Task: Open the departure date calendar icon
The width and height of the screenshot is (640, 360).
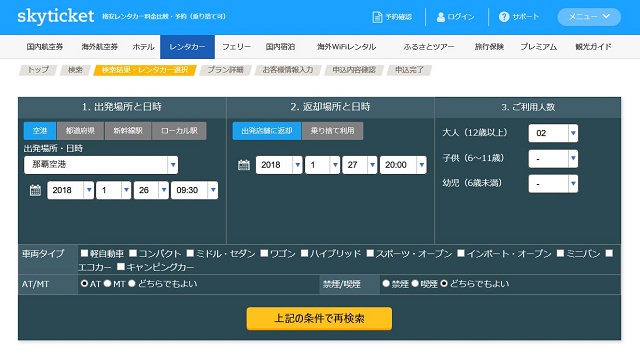Action: point(36,190)
